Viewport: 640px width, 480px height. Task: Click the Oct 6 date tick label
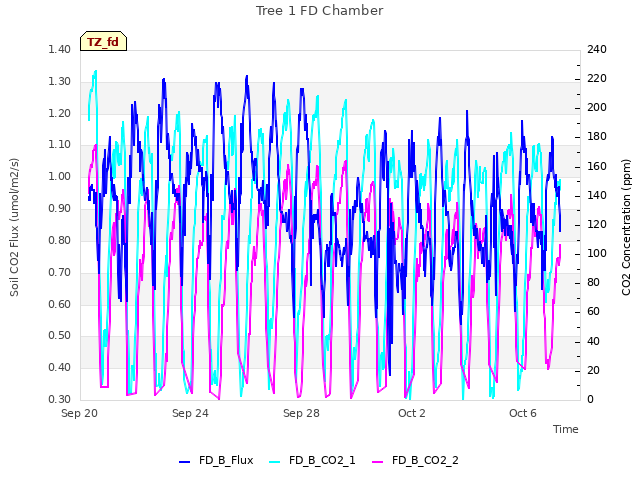click(523, 413)
